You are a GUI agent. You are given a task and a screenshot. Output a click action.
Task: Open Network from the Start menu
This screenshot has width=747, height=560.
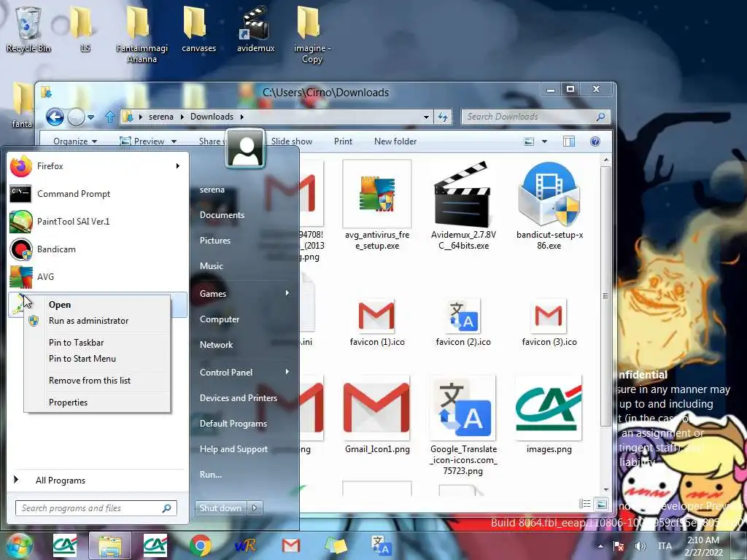[x=216, y=345]
